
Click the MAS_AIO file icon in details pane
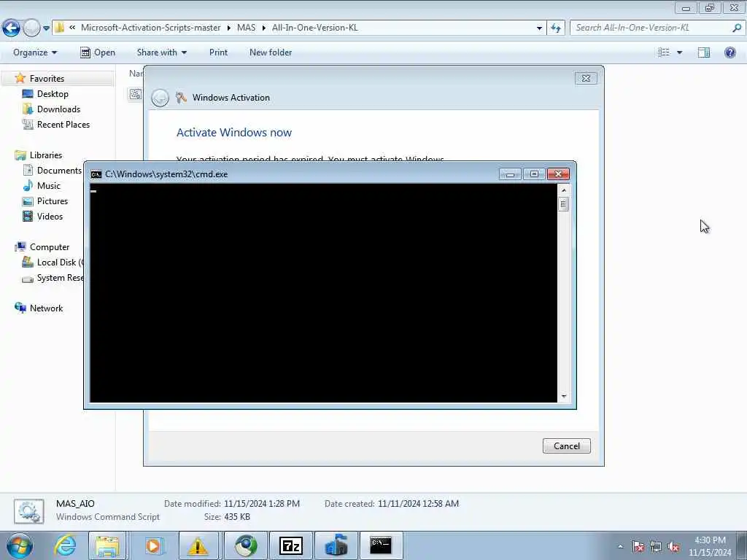pos(28,512)
